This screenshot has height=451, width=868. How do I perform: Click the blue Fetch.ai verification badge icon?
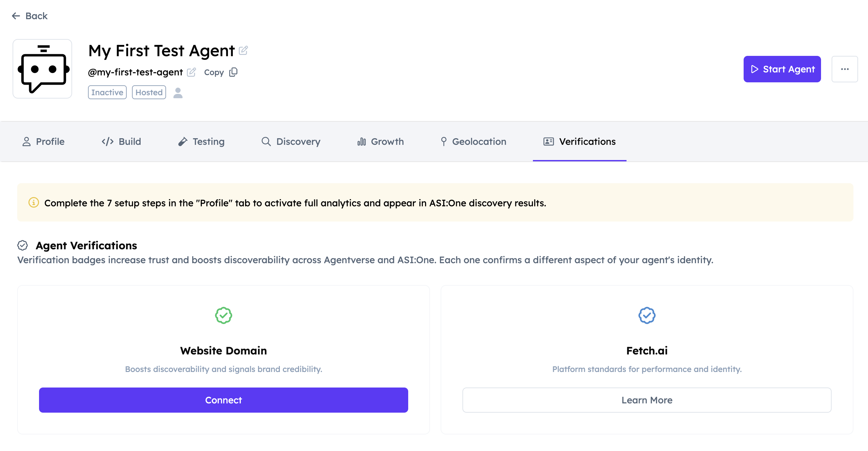pos(646,315)
